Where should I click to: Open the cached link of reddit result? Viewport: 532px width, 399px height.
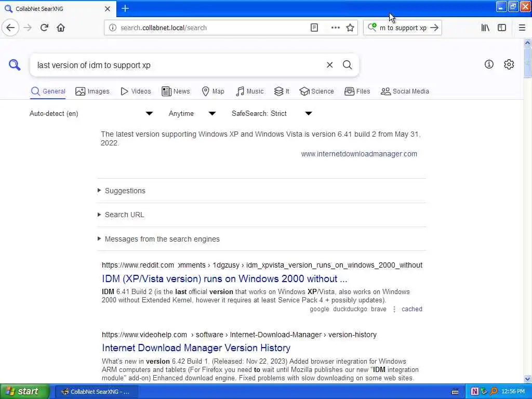pos(412,309)
